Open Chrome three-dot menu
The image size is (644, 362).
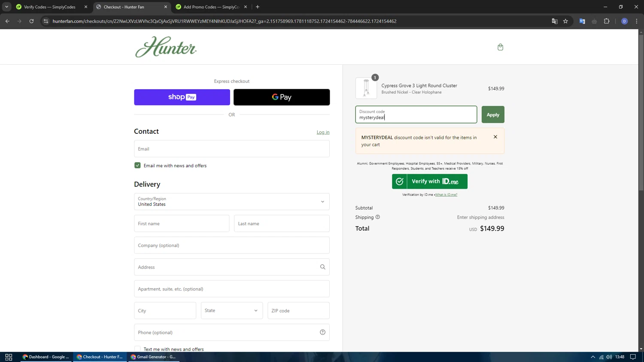click(637, 21)
